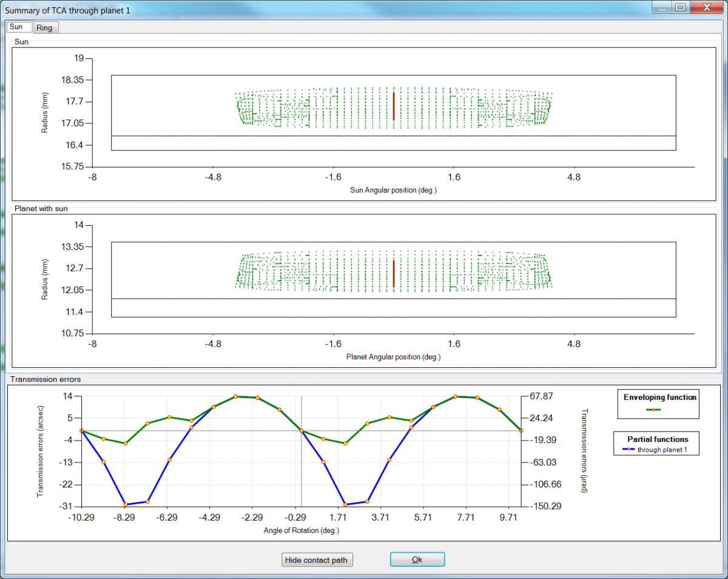Close the TCA summary window
The width and height of the screenshot is (728, 579).
click(x=706, y=8)
